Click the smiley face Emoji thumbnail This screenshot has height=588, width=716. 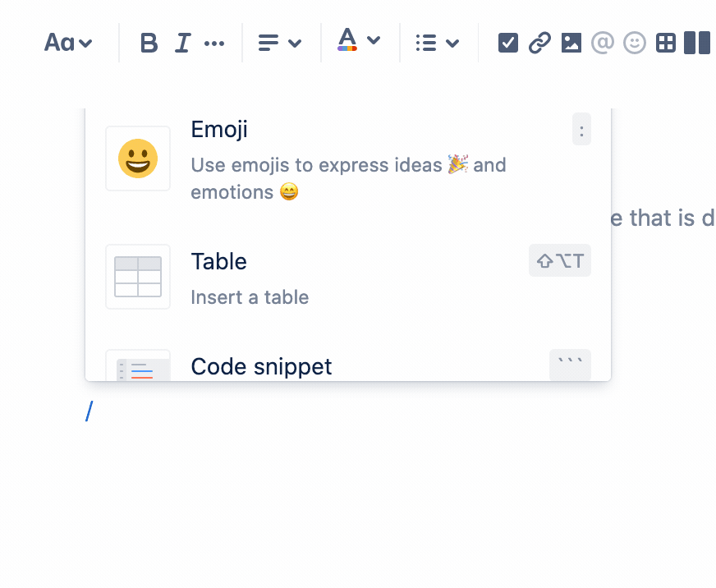[138, 158]
